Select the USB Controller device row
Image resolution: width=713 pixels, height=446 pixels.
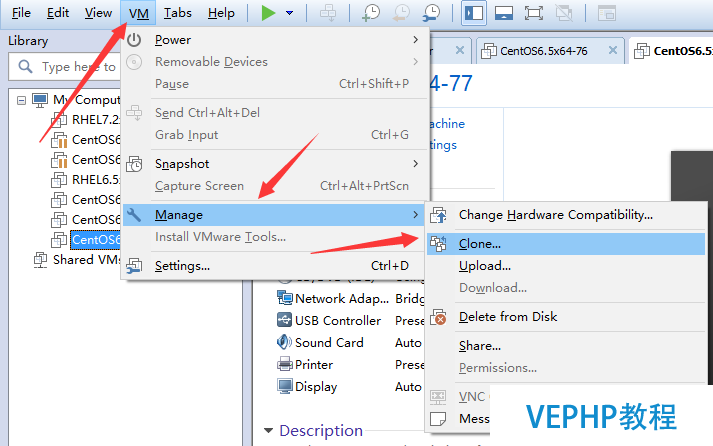350,321
